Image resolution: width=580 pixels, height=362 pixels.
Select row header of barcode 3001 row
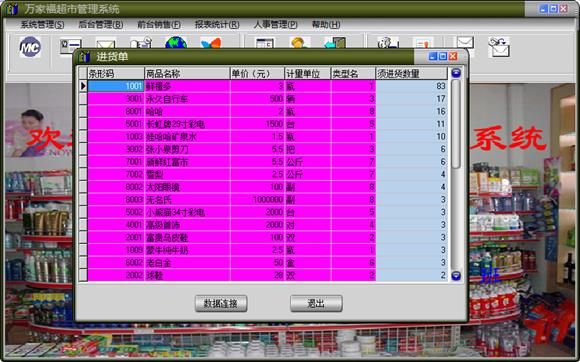83,99
